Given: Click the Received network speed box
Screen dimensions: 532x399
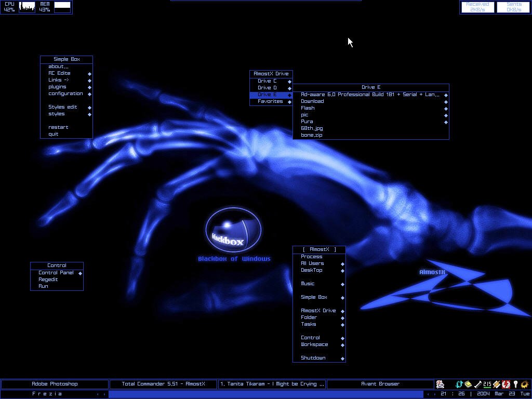Looking at the screenshot, I should point(477,7).
